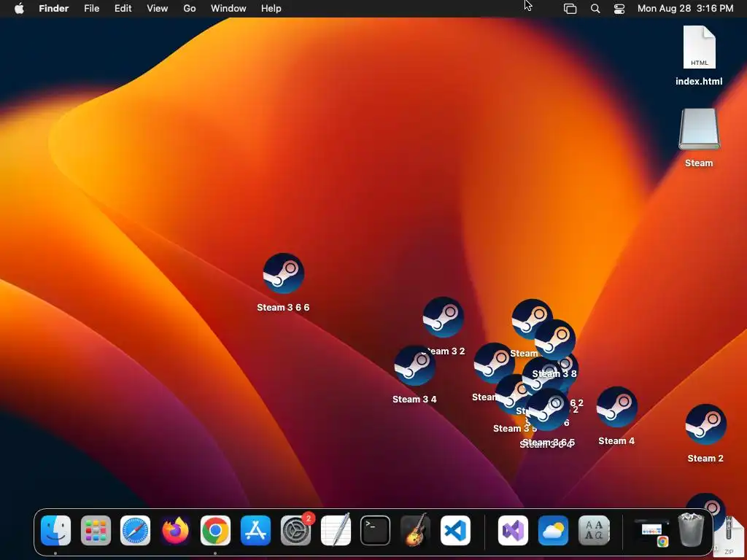Viewport: 747px width, 560px height.
Task: Select the Steam disk drive icon
Action: 699,129
